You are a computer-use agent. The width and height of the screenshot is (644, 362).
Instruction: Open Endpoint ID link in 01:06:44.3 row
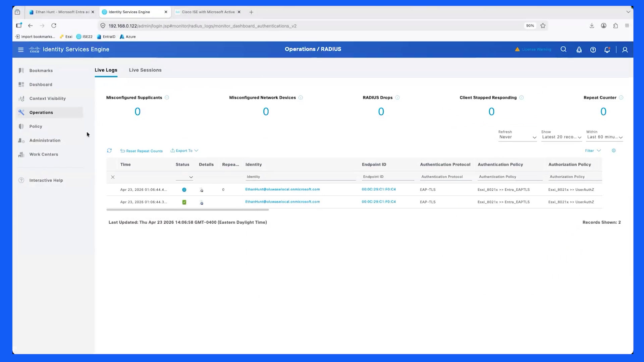379,202
